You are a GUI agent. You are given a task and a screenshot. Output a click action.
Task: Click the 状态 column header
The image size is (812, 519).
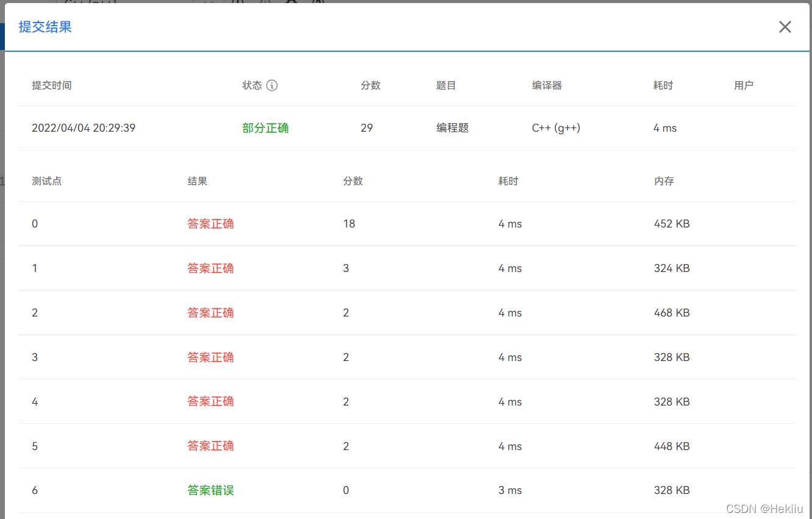(x=252, y=85)
